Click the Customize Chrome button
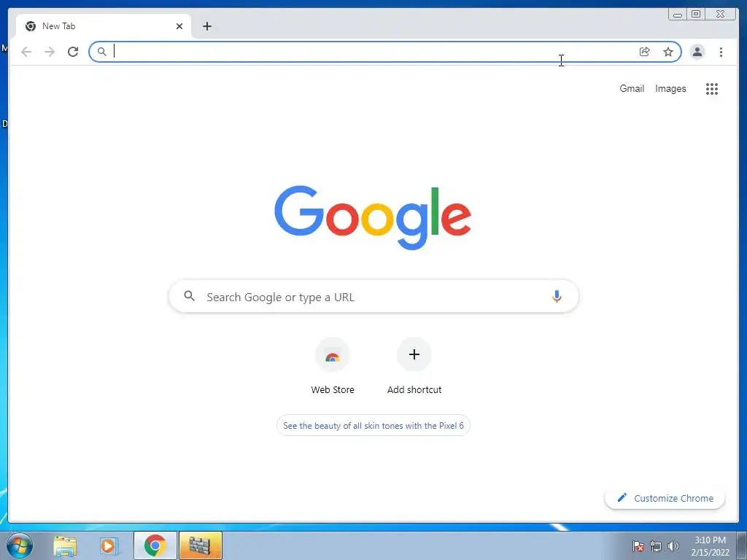The height and width of the screenshot is (560, 747). pyautogui.click(x=665, y=498)
